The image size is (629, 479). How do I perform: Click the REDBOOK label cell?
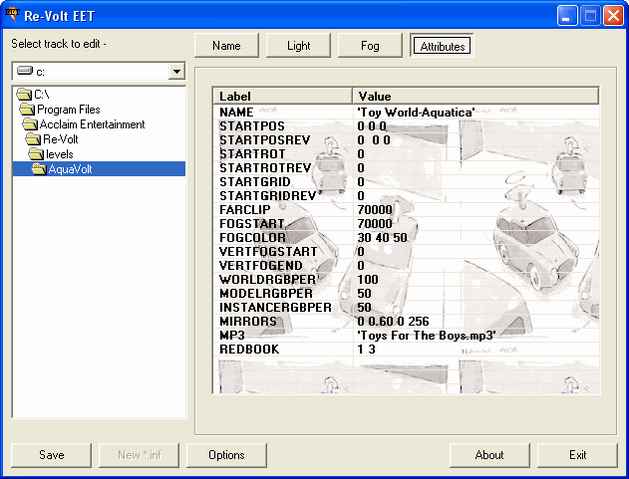click(x=283, y=349)
